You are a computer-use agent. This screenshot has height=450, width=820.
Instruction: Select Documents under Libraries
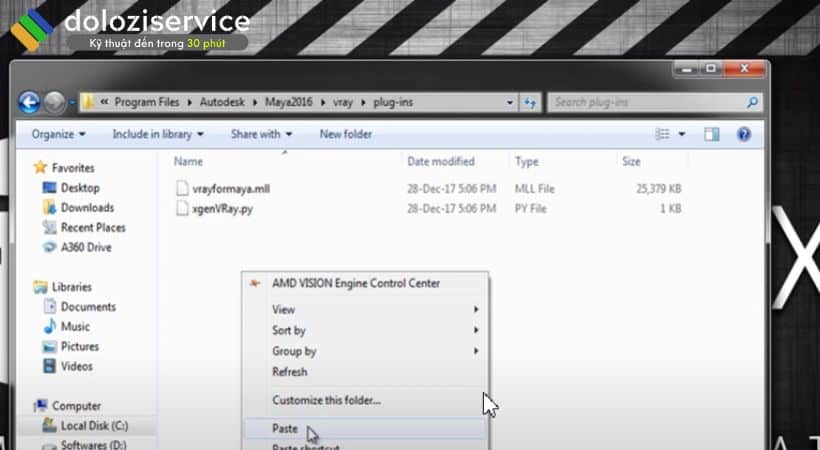[x=88, y=307]
